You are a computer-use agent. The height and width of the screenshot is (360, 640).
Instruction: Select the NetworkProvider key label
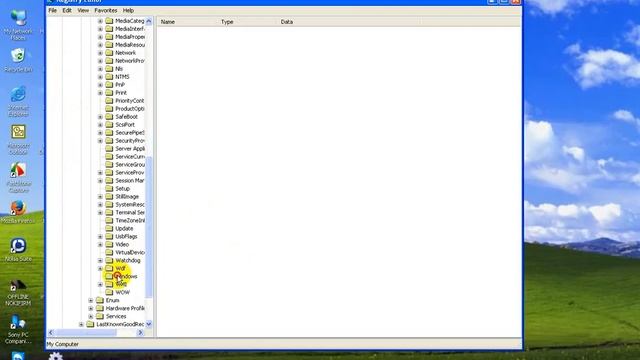[130, 61]
